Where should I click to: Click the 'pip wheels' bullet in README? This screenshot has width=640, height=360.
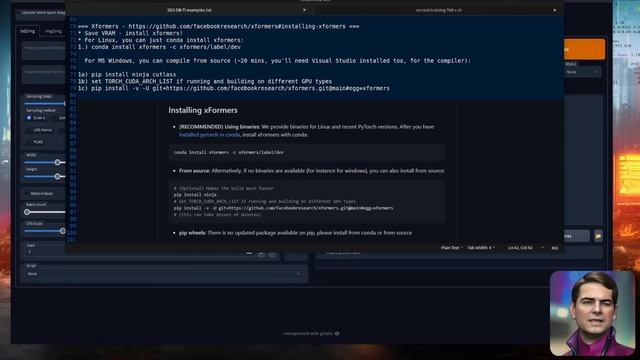tap(295, 233)
